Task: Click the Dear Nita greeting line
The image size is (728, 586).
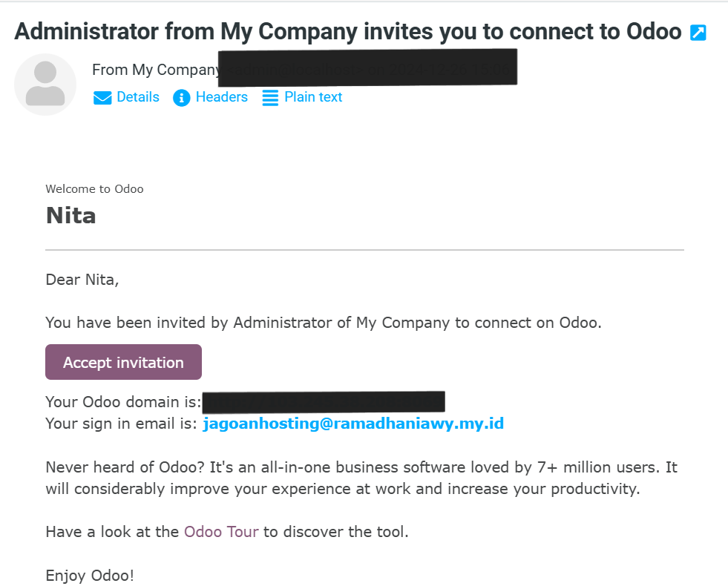Action: (x=82, y=280)
